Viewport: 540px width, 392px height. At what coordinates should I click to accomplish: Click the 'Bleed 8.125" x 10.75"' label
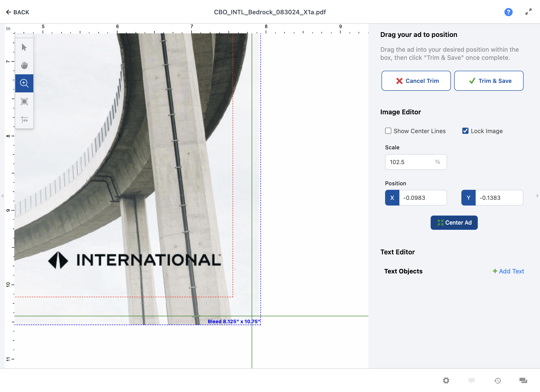tap(234, 321)
